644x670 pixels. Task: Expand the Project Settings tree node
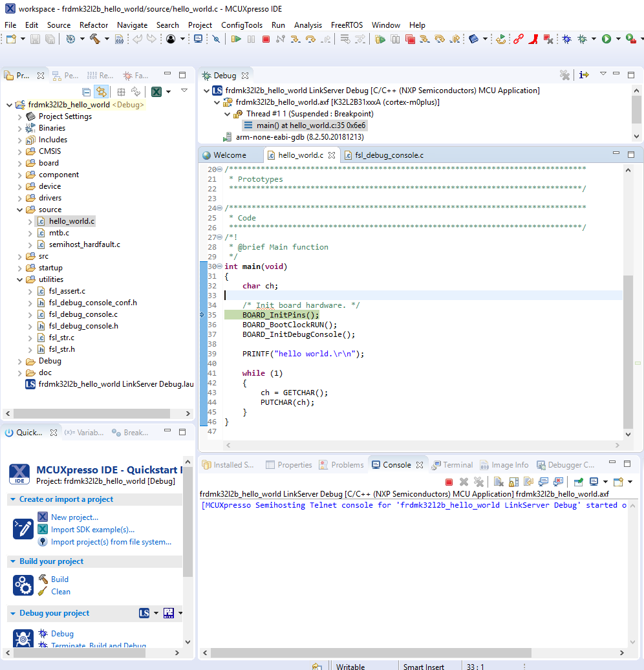pyautogui.click(x=19, y=116)
